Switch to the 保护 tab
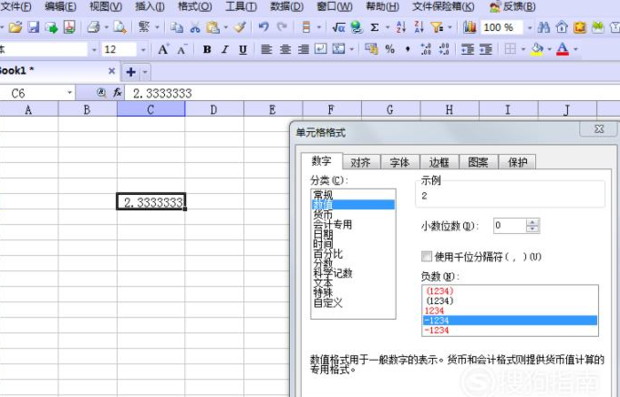 [x=518, y=162]
